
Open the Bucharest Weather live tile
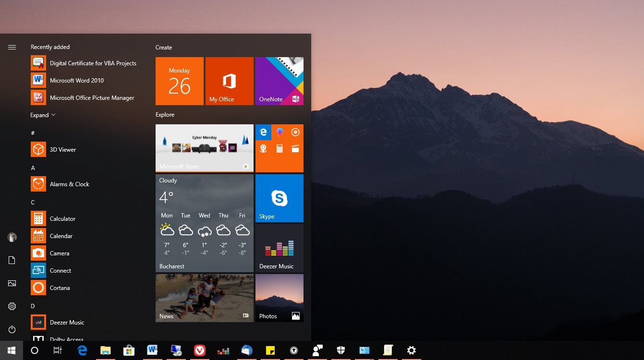click(204, 223)
